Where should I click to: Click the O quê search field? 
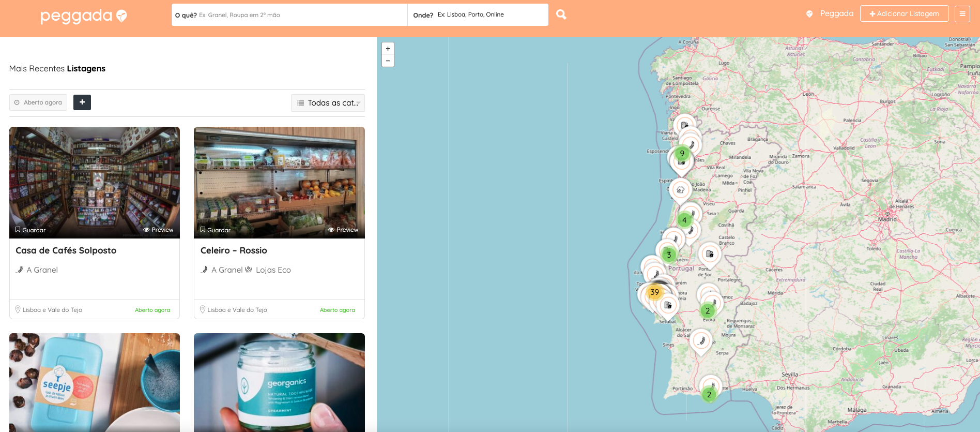[300, 15]
